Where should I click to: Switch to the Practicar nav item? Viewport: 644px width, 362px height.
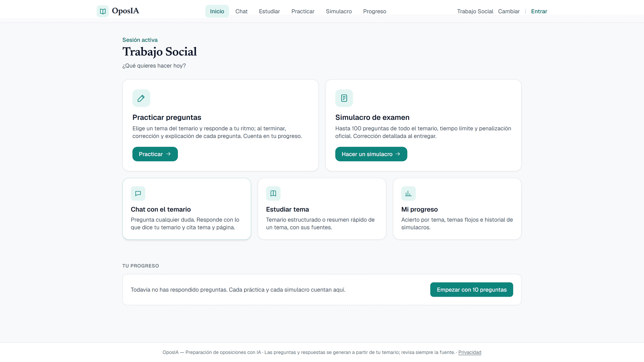[x=303, y=11]
